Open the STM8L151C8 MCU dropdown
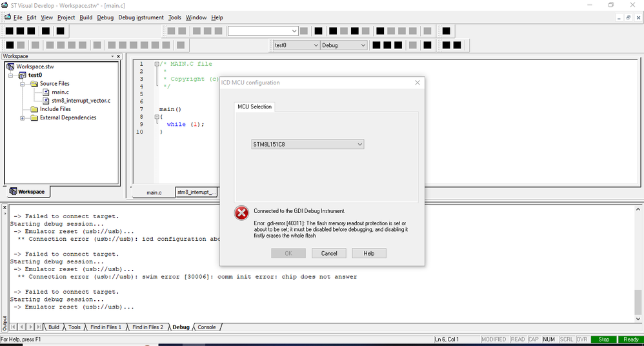This screenshot has width=644, height=346. click(x=308, y=144)
